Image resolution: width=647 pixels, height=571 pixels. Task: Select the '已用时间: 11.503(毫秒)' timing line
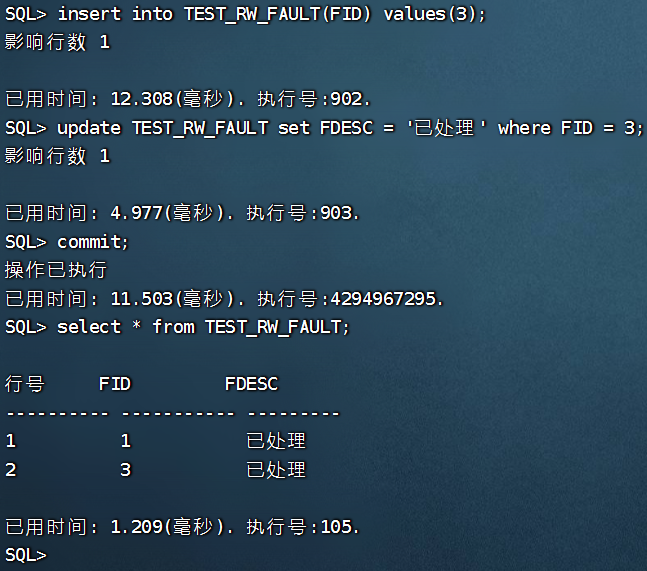[x=224, y=299]
